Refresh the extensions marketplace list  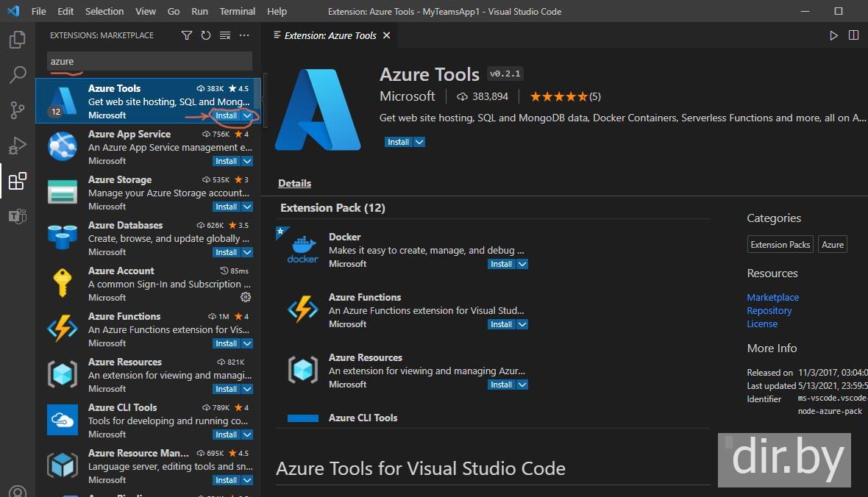pyautogui.click(x=206, y=35)
